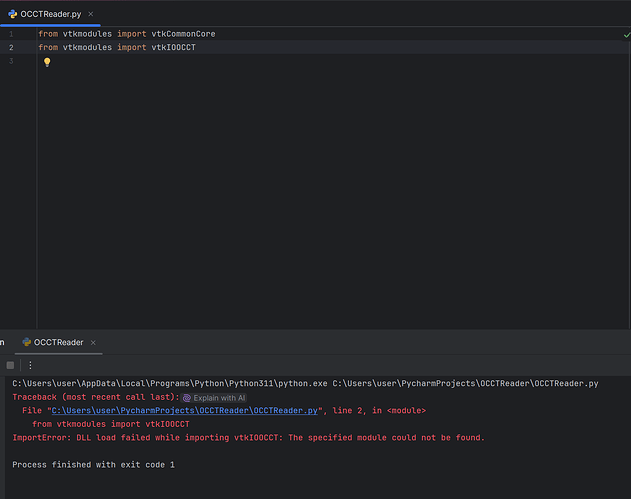Close the OCCTReader.py editor tab
The height and width of the screenshot is (499, 631).
tap(91, 14)
